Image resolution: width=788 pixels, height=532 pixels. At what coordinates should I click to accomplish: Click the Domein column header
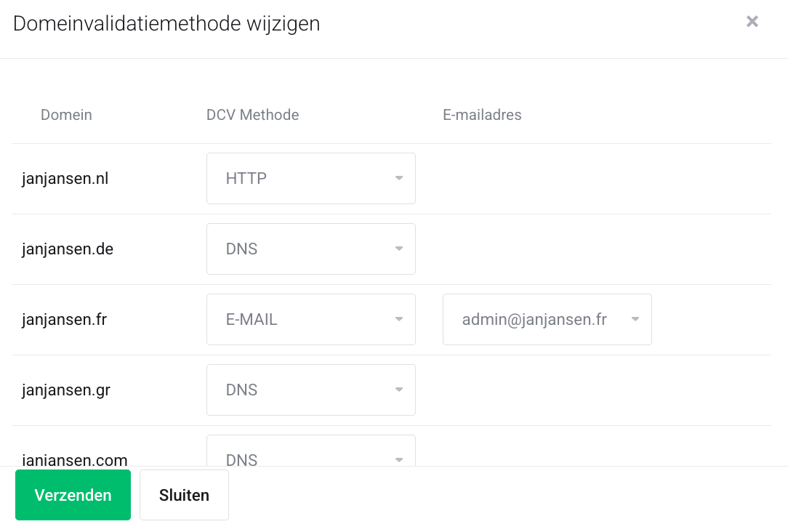click(66, 115)
